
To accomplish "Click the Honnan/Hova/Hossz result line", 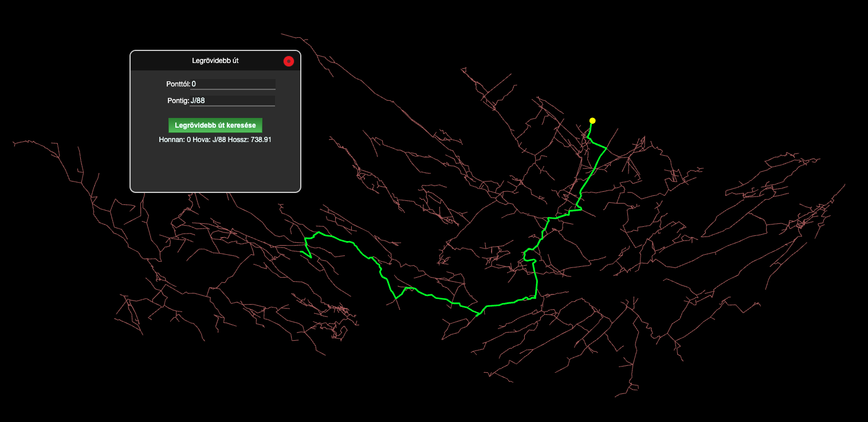I will tap(215, 139).
